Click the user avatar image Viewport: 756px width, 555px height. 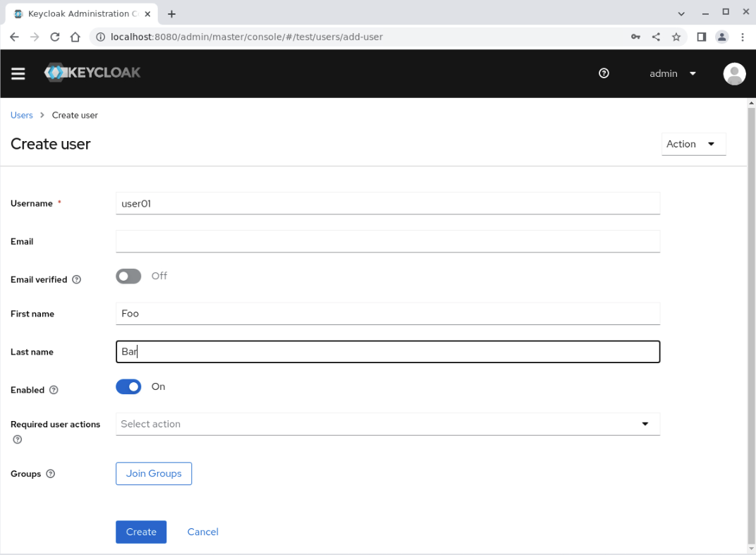[x=734, y=74]
